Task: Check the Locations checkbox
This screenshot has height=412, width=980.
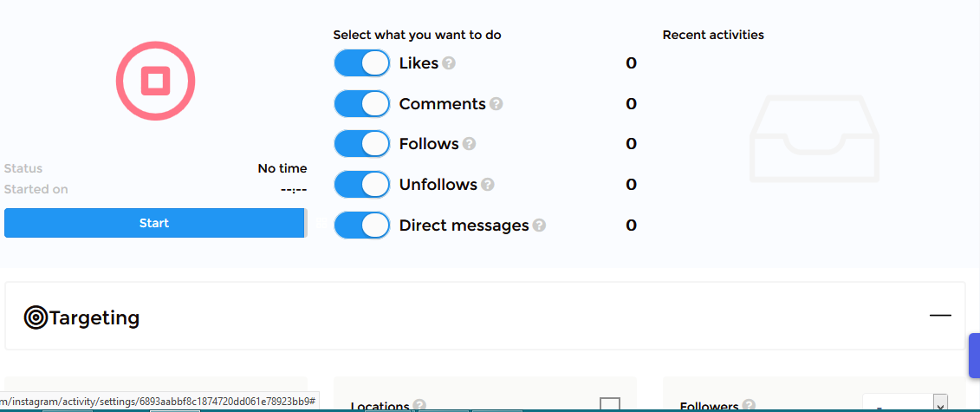Action: coord(610,404)
